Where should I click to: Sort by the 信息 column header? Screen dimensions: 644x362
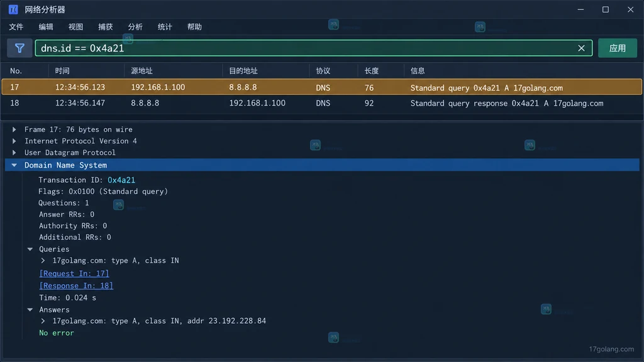[x=418, y=71]
